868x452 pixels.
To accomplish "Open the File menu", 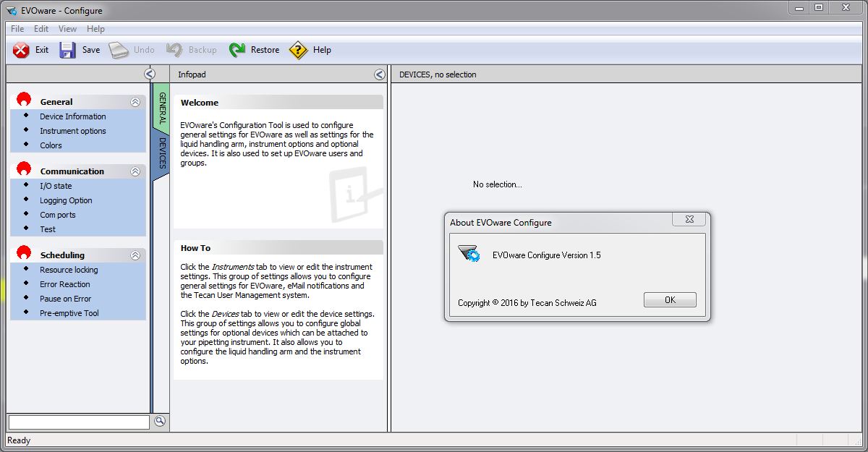I will point(17,29).
